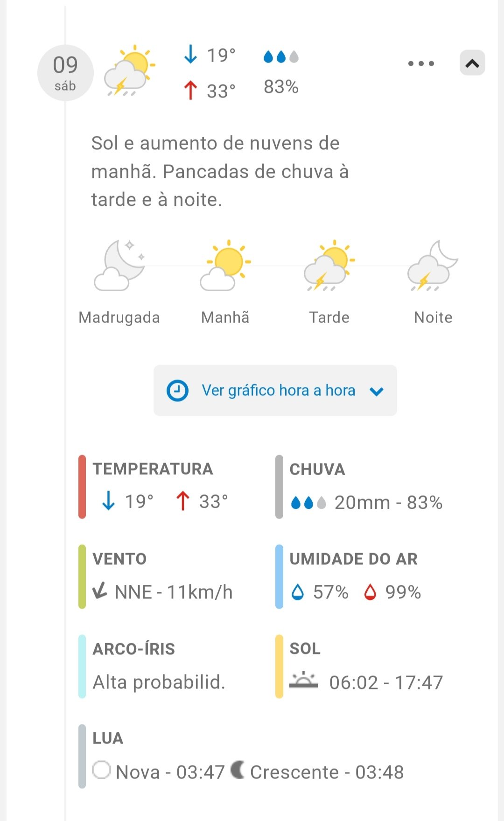Click the Tarde thunderstorm icon
The height and width of the screenshot is (821, 504).
pyautogui.click(x=329, y=266)
